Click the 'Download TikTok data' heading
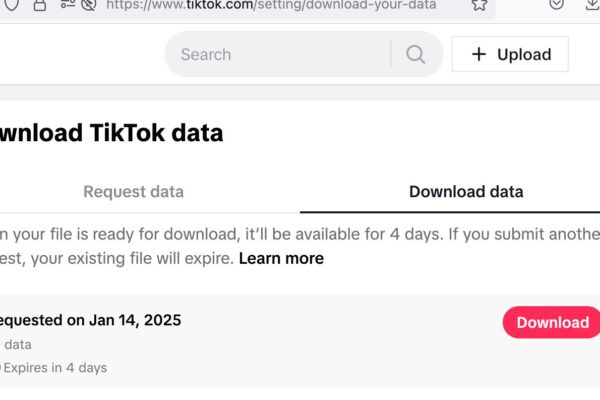This screenshot has width=600, height=400. pos(110,132)
